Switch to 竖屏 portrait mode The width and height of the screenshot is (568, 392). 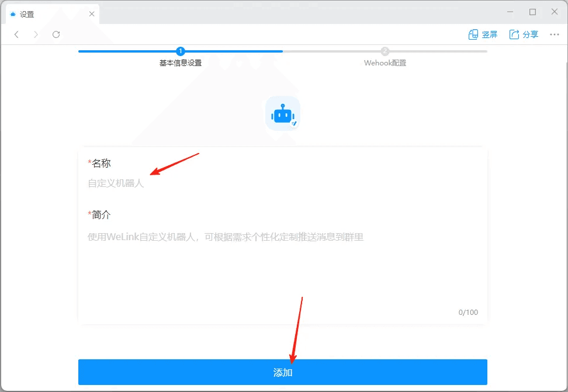483,34
